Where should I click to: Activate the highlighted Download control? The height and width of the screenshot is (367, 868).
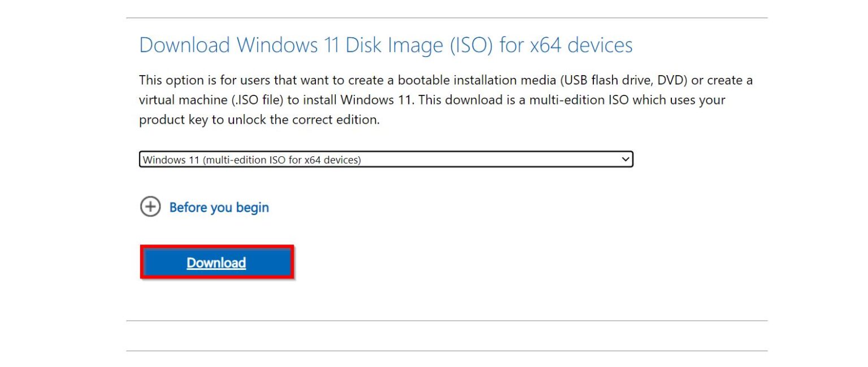(x=216, y=262)
